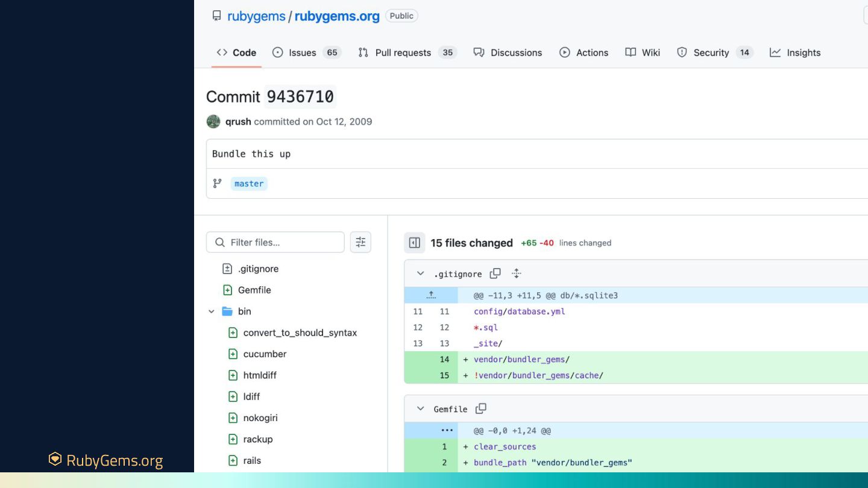Open the rubygems organization link
Viewport: 868px width, 488px height.
click(x=256, y=16)
